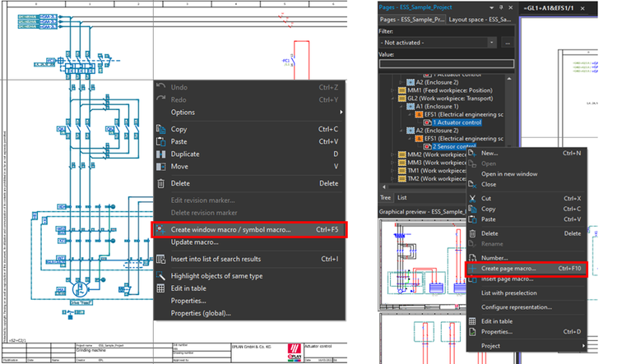Click the Highlight objects of same type icon
This screenshot has height=364, width=617.
(160, 276)
